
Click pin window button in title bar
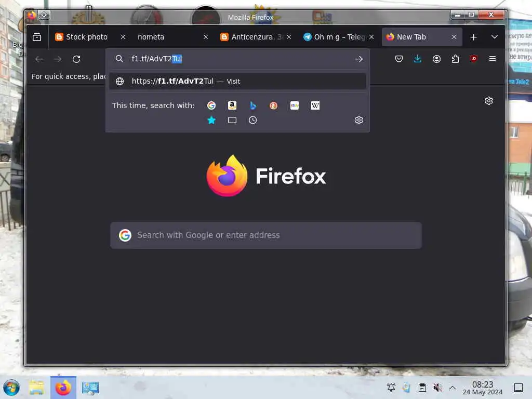44,15
